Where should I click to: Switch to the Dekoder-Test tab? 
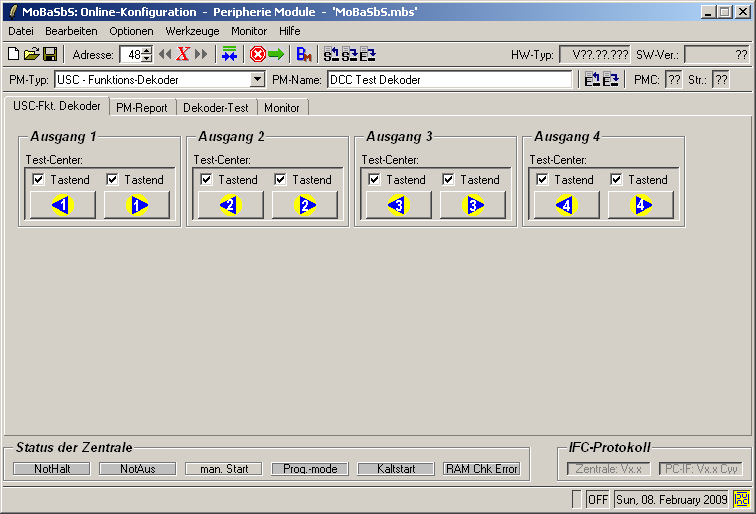[x=215, y=107]
